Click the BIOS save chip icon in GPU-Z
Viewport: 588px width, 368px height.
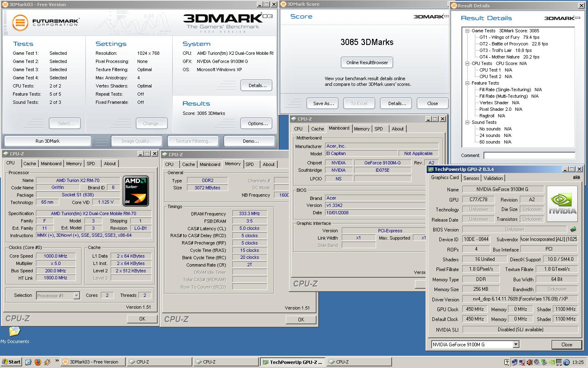click(573, 229)
